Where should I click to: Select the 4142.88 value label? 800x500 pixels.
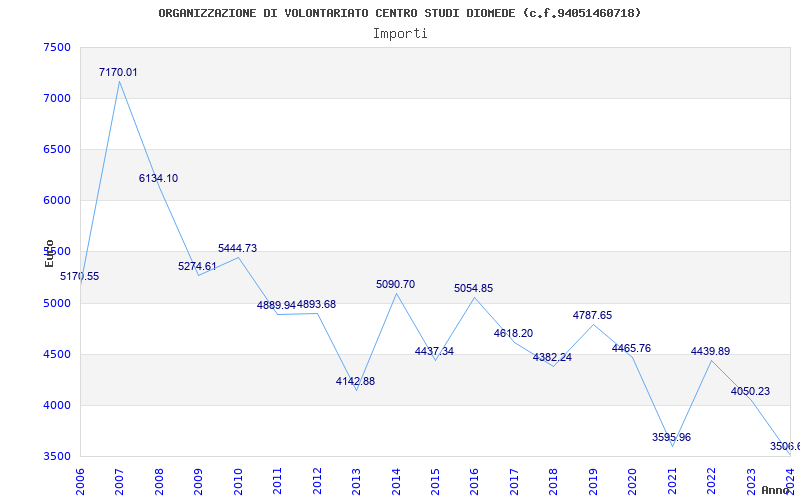coord(355,382)
